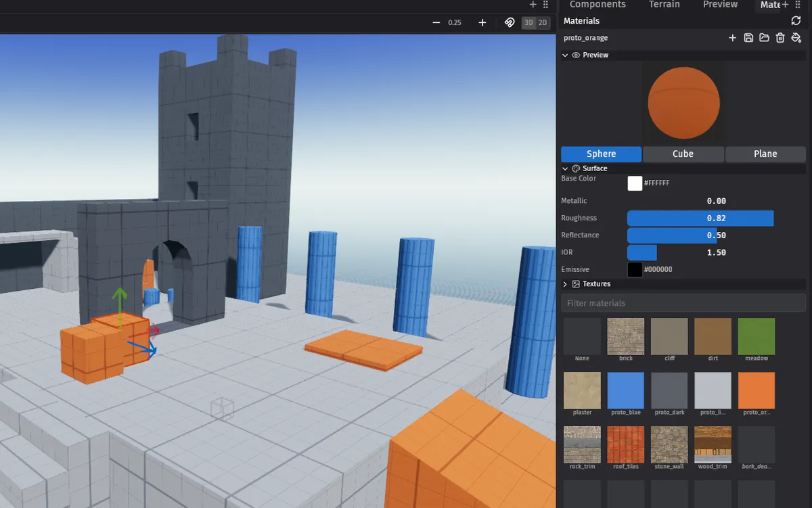Click the #FFFFFF base color value
This screenshot has height=508, width=812.
click(657, 183)
